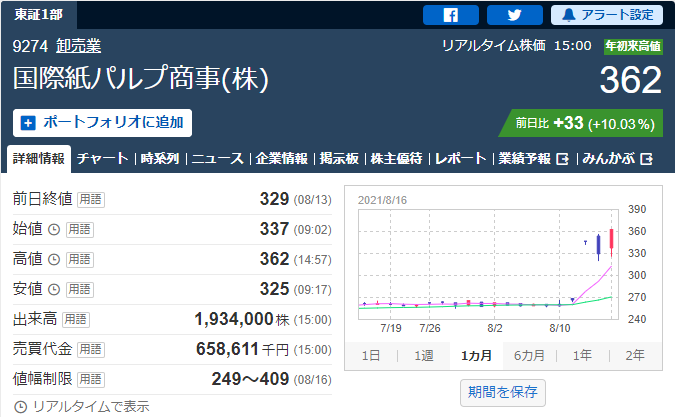
Task: Click the 用語 glossary tag beside 値幅制限
Action: click(91, 379)
